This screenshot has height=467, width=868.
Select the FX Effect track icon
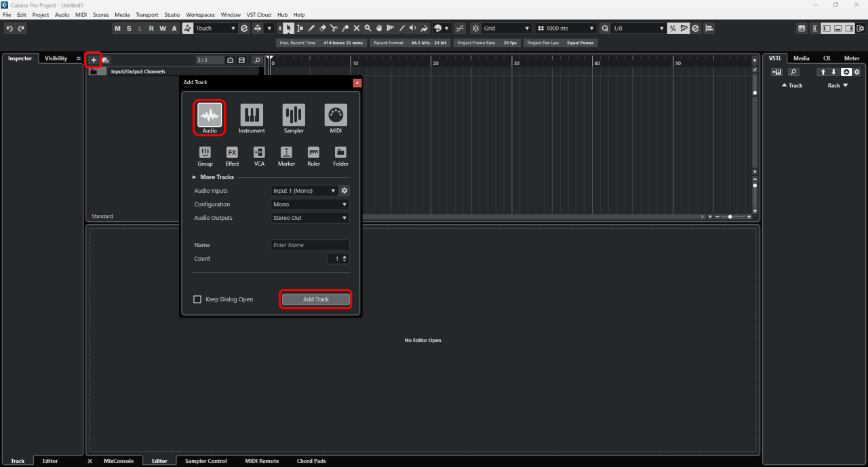(232, 153)
